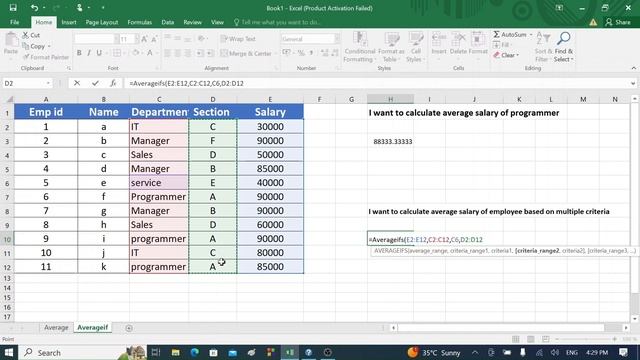The width and height of the screenshot is (640, 360).
Task: Click the Paste clipboard icon
Action: pos(11,40)
